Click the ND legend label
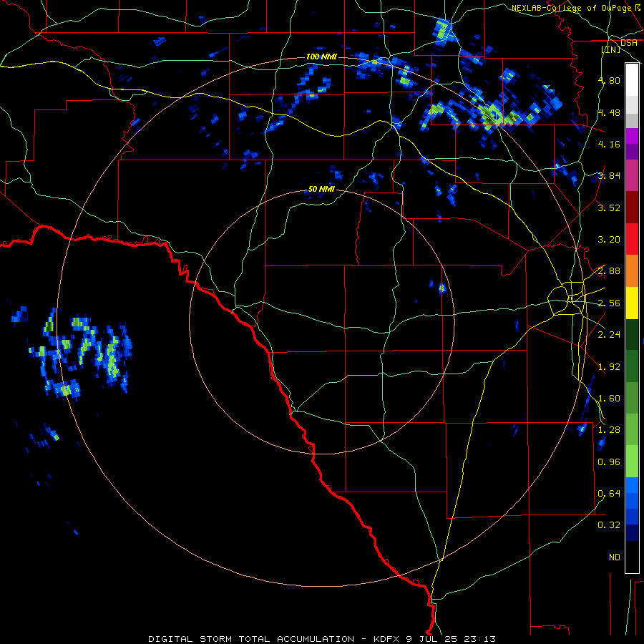The width and height of the screenshot is (644, 644). pos(615,557)
